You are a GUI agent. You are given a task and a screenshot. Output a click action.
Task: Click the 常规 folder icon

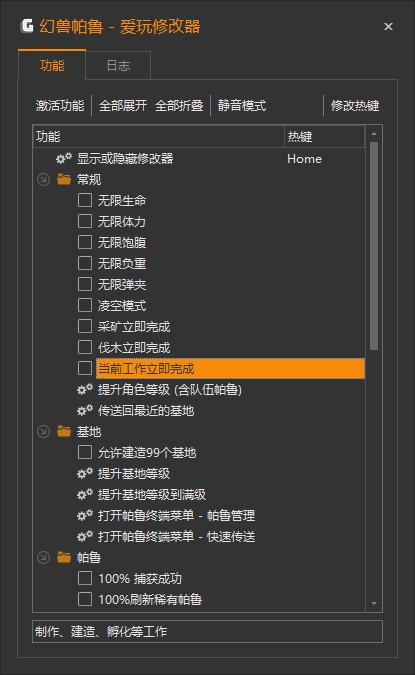point(64,179)
